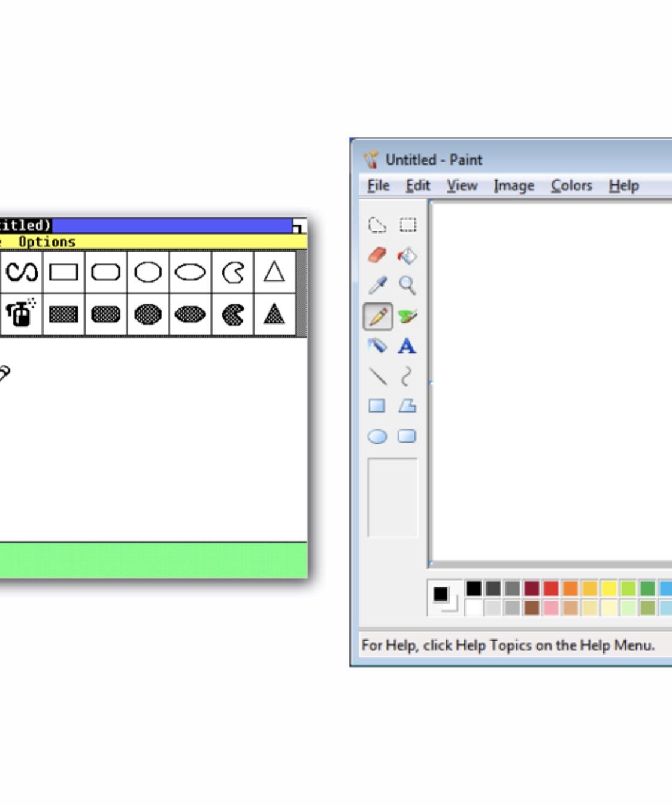The width and height of the screenshot is (672, 806).
Task: Choose the Magnifier tool
Action: [407, 286]
